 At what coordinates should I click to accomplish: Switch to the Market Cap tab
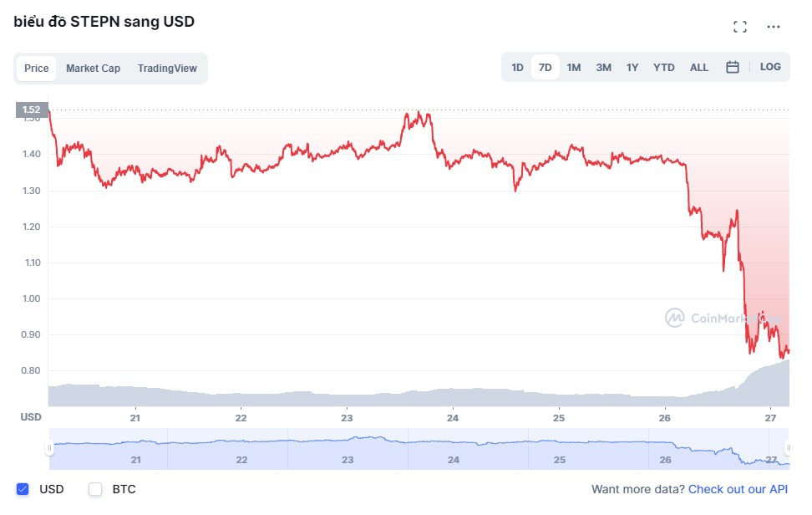point(93,69)
